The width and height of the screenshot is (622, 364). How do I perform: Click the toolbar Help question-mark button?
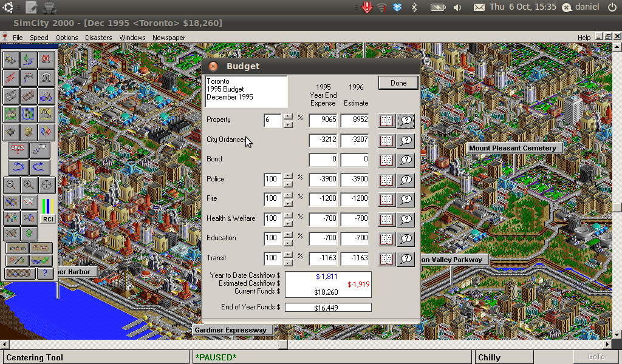point(45,273)
